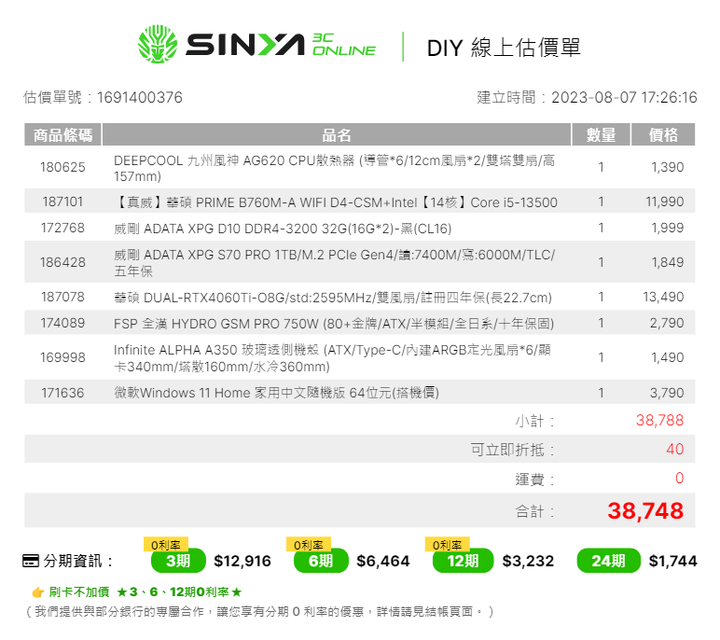This screenshot has height=640, width=720.
Task: Click the 0利率 tag above 12期
Action: (447, 545)
